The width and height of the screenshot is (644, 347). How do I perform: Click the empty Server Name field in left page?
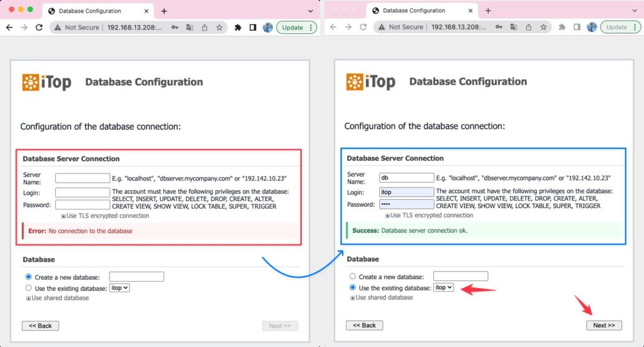coord(82,179)
